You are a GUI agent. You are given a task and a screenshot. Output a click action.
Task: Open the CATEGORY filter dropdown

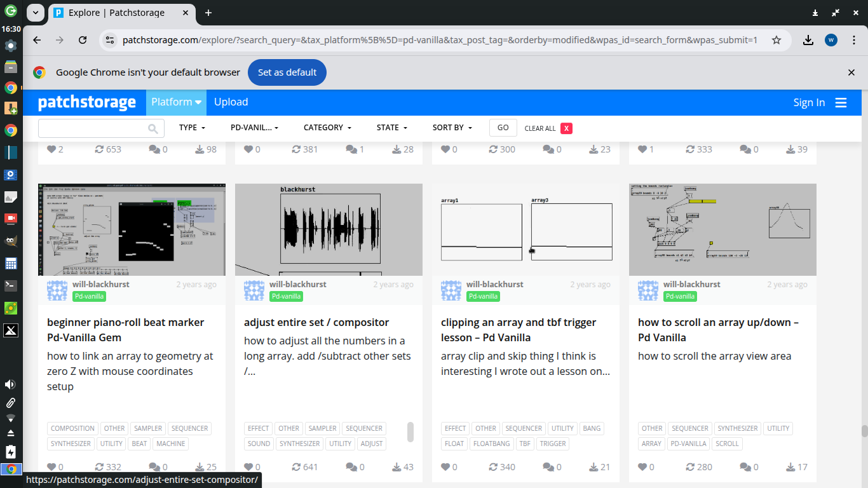coord(327,127)
